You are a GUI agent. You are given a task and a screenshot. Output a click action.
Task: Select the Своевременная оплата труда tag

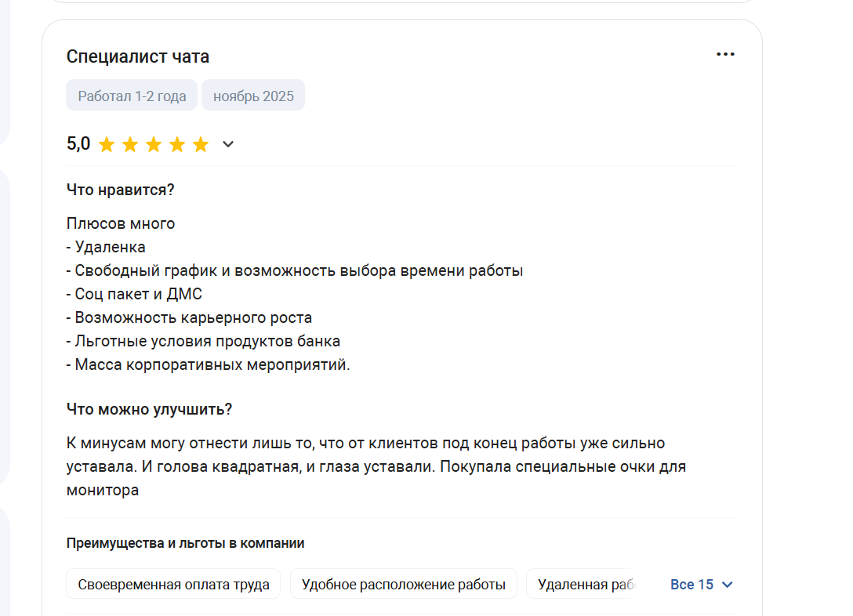(173, 584)
